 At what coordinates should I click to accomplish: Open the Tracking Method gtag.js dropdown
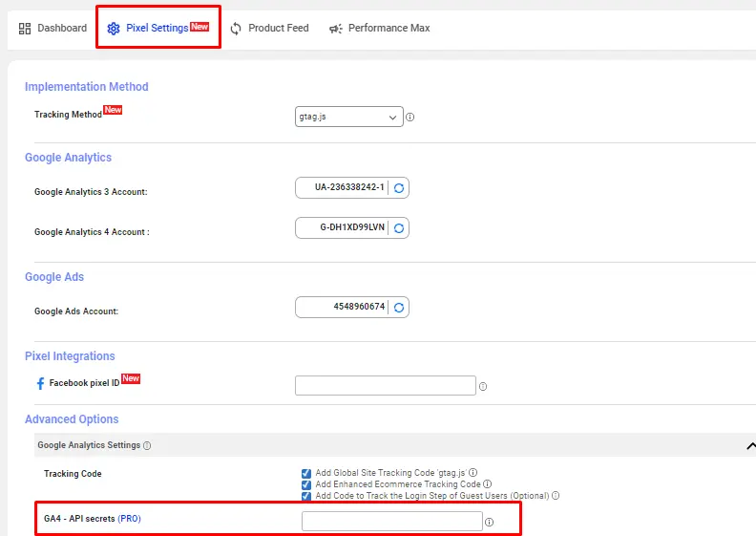point(349,117)
